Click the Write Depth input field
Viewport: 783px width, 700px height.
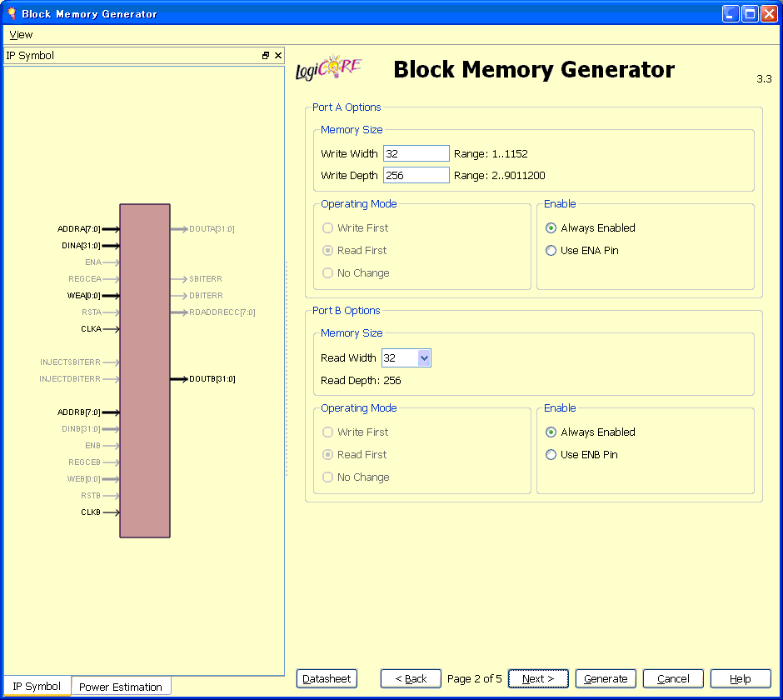pyautogui.click(x=416, y=175)
